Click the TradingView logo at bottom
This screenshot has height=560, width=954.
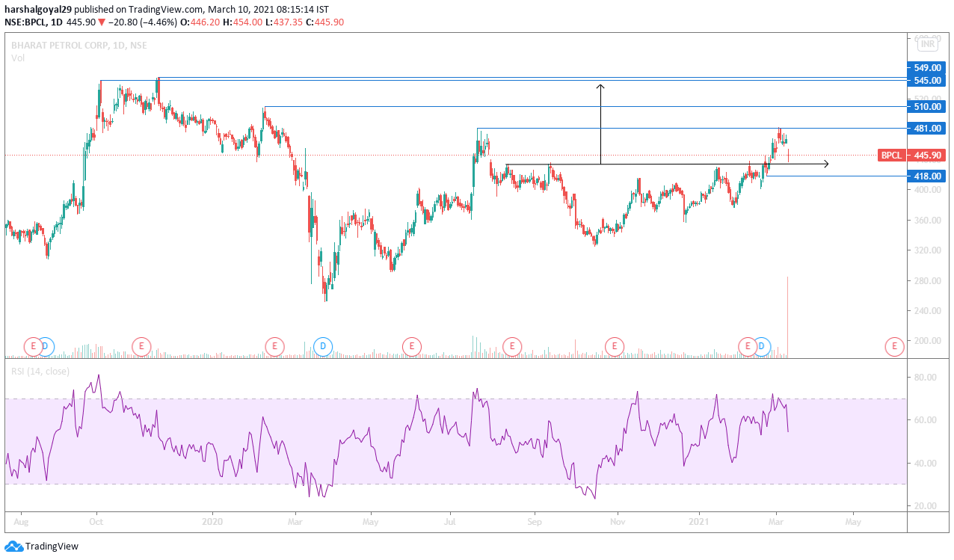41,547
